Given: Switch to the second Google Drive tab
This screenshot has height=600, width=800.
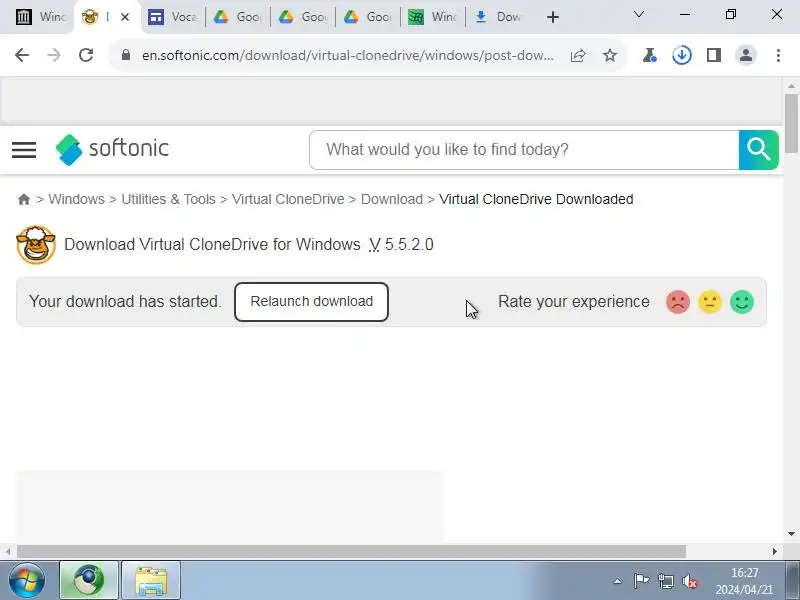Looking at the screenshot, I should coord(303,17).
